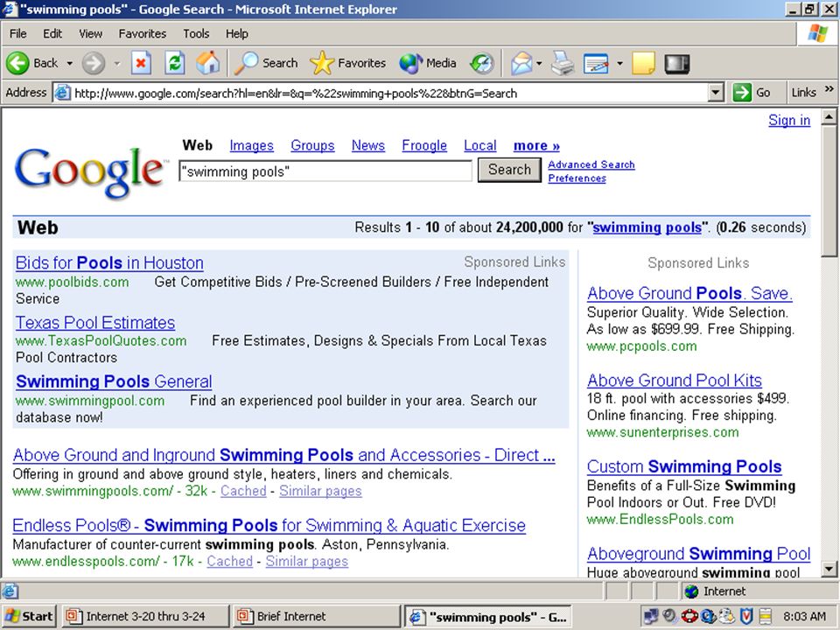Screen dimensions: 840x630
Task: Click the Windows flag logo in the menu bar
Action: point(817,33)
